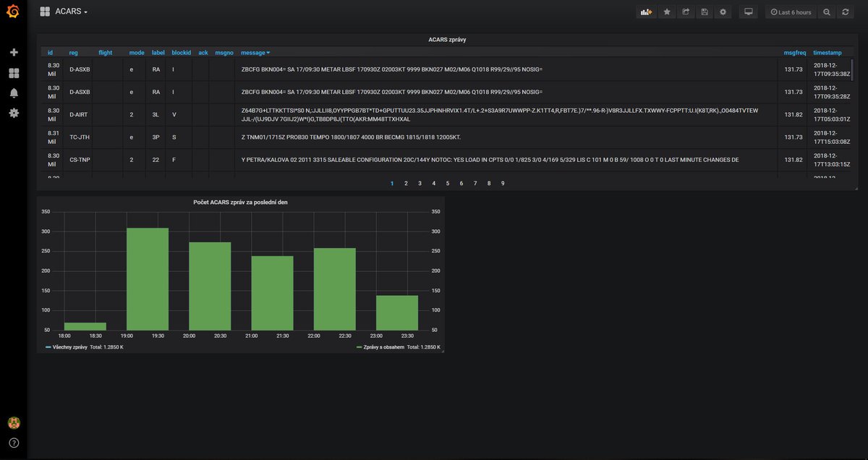The height and width of the screenshot is (460, 868).
Task: Click the Z64B7G message cell of D-AIRT
Action: point(506,114)
